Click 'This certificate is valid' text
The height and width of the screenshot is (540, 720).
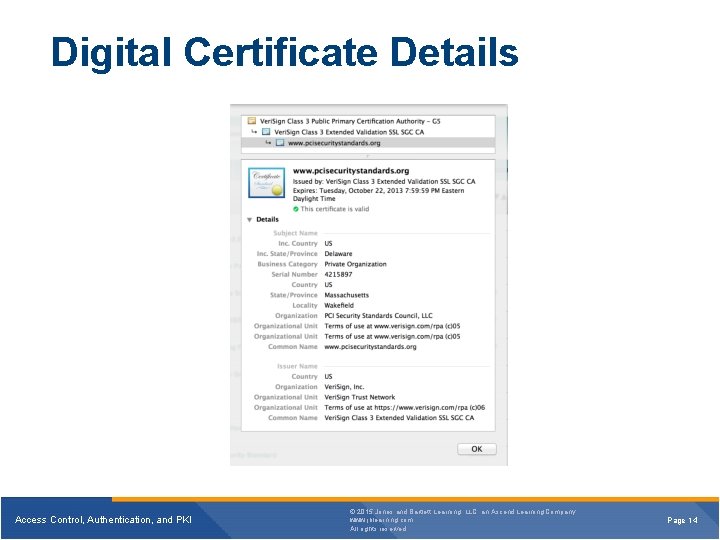[335, 209]
